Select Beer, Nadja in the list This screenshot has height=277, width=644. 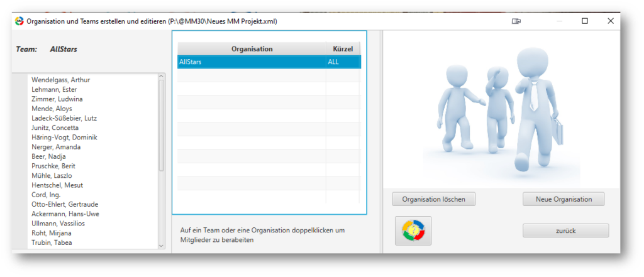(x=48, y=156)
